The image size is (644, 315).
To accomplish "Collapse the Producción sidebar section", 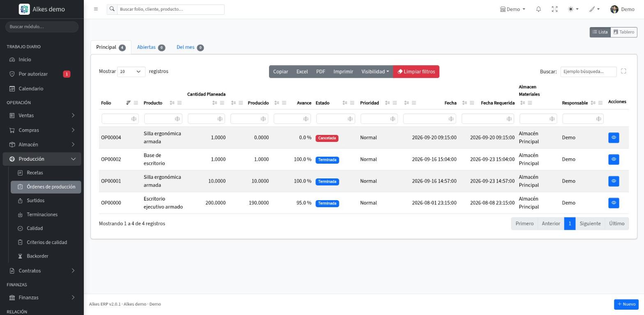I will point(42,159).
